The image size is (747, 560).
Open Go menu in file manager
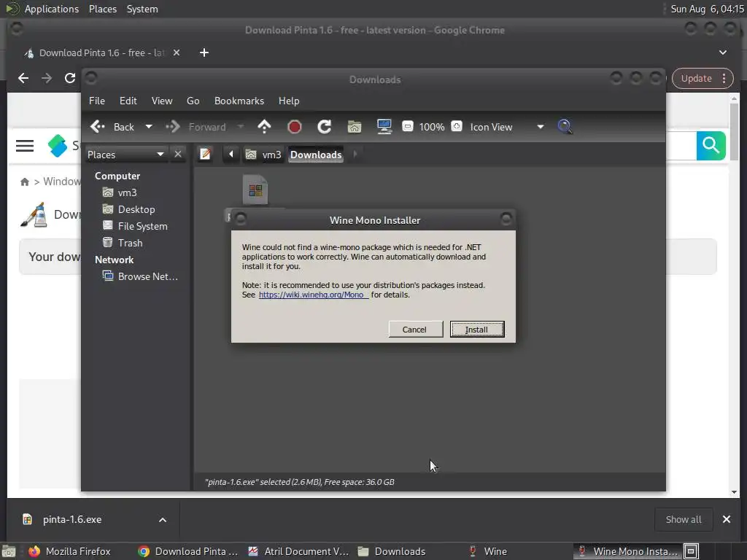point(193,101)
